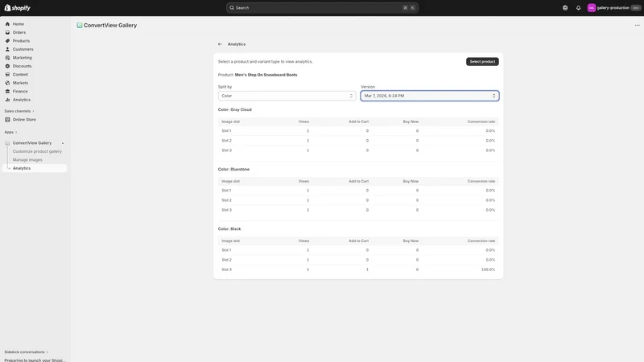Open the Customers menu item
The width and height of the screenshot is (644, 362).
coord(23,49)
